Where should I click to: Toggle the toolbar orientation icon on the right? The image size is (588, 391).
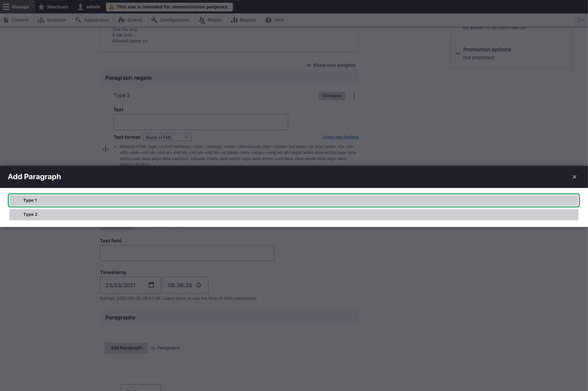582,20
